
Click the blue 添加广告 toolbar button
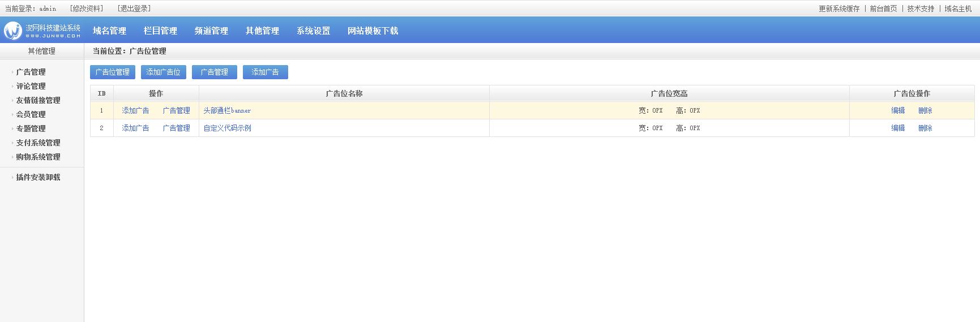pyautogui.click(x=265, y=72)
